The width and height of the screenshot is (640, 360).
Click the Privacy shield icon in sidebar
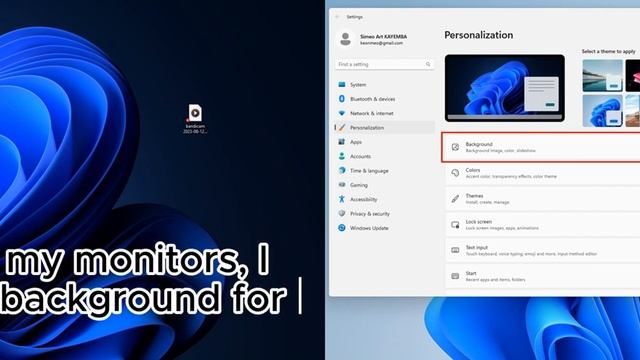tap(342, 213)
